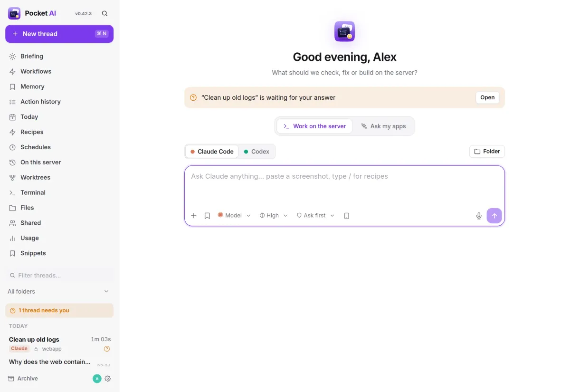Click the Usage bar chart icon
The image size is (570, 392).
tap(12, 238)
